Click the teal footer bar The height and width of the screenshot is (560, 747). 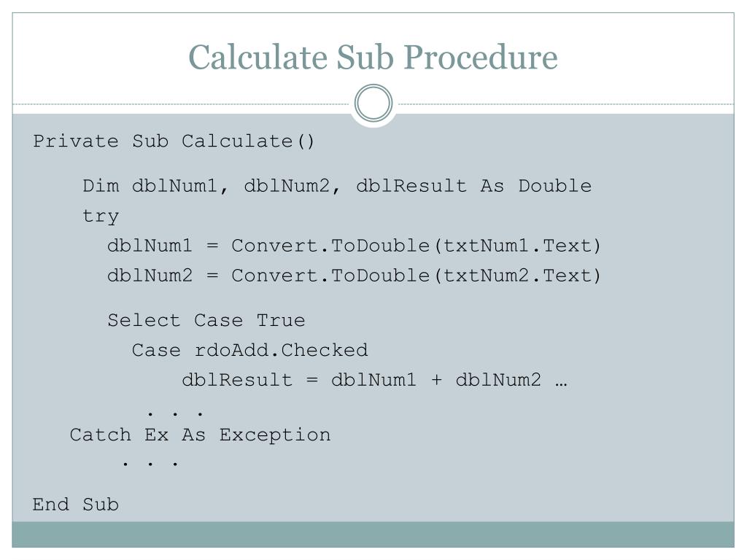(373, 534)
